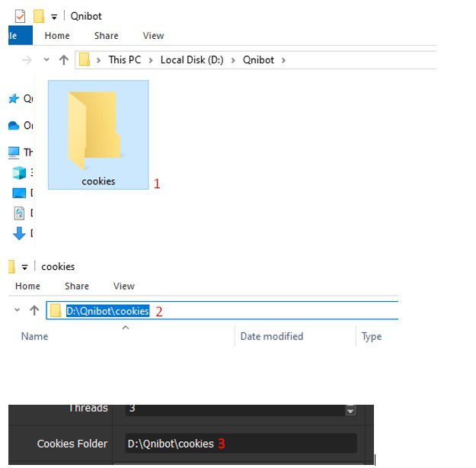Image resolution: width=476 pixels, height=468 pixels.
Task: Switch to View tab in the cookies window
Action: coord(123,287)
